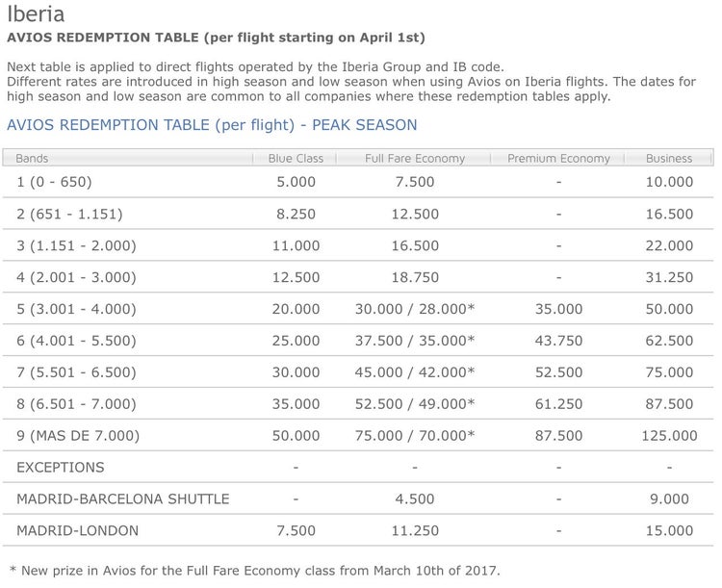Click the 8.250 Blue Class value

click(296, 214)
